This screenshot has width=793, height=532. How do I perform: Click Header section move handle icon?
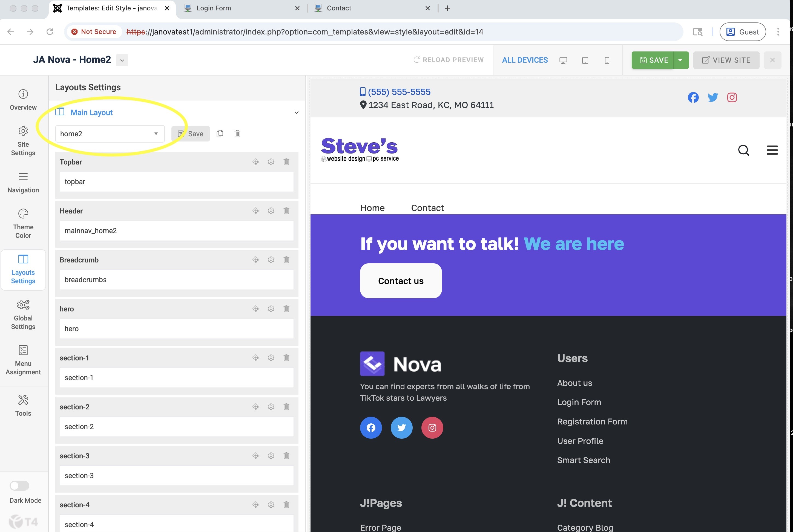coord(256,211)
